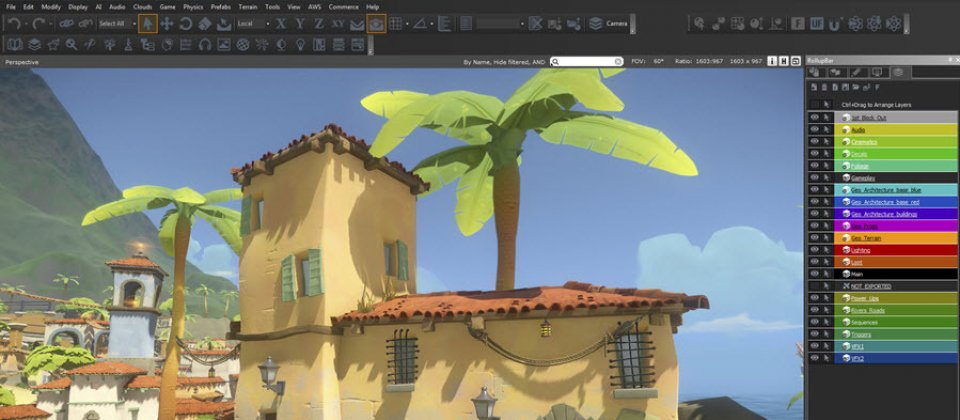Click the Camera button in toolbar
960x420 pixels.
point(609,23)
